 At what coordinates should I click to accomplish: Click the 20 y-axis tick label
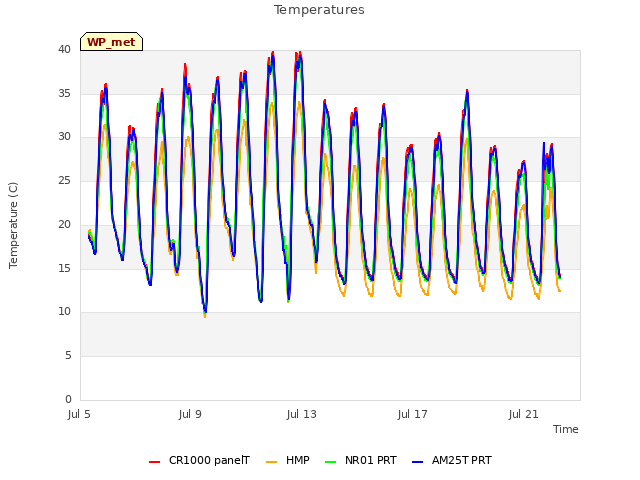tap(64, 224)
